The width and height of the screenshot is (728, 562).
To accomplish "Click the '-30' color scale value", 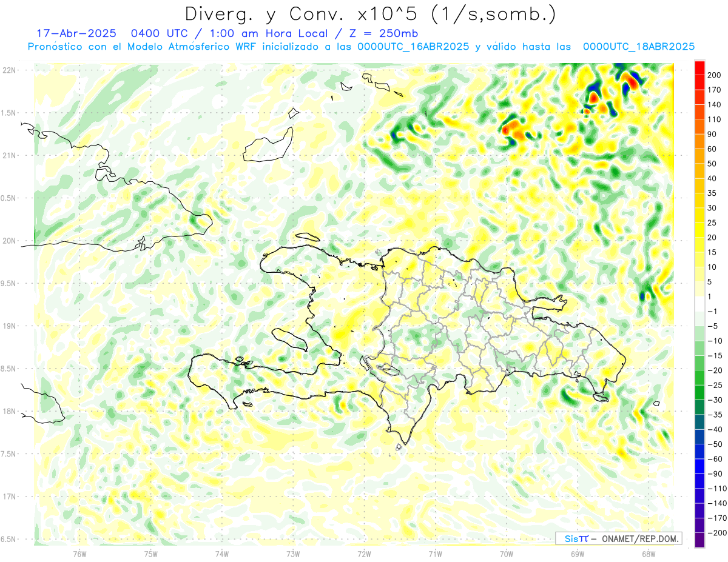I will (x=715, y=400).
